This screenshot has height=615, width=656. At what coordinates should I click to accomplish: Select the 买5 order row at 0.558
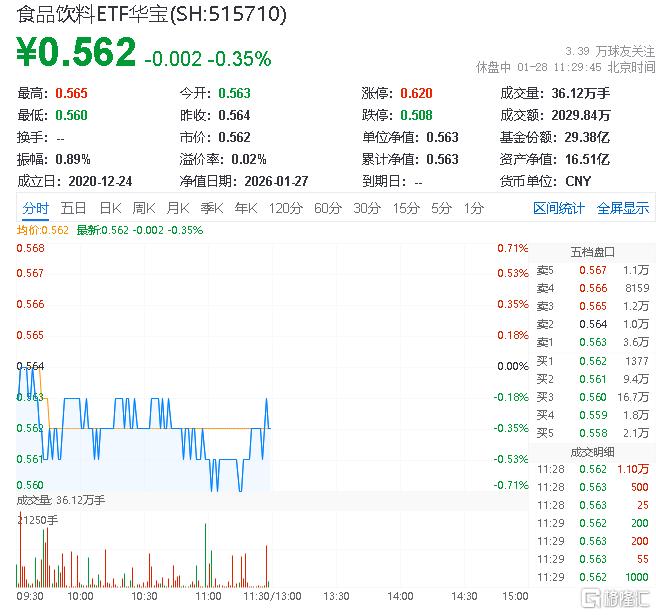(593, 433)
